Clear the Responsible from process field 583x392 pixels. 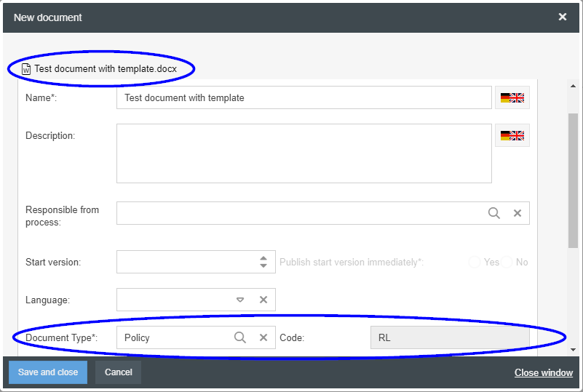pos(517,213)
